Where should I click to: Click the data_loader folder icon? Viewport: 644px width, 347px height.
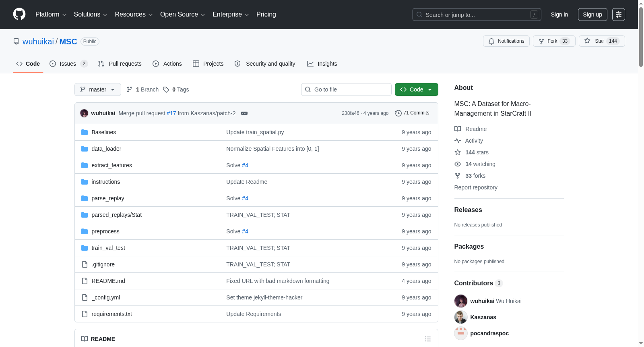click(85, 149)
